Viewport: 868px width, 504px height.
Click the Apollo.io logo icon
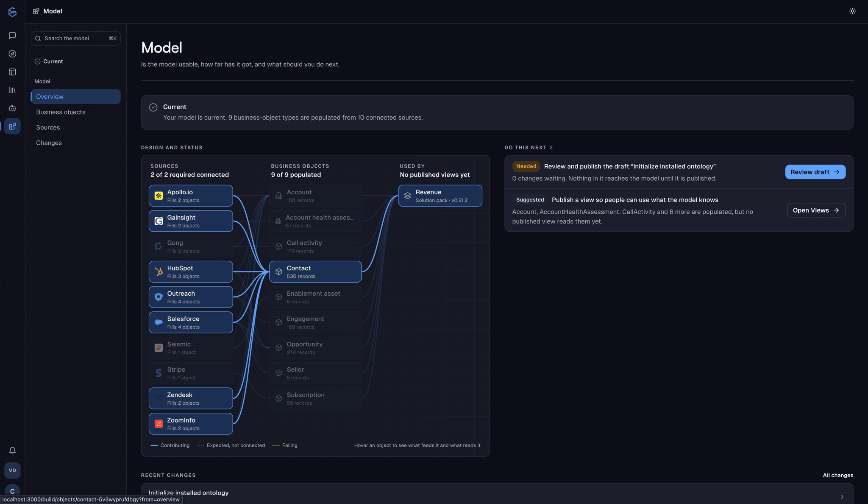(159, 196)
